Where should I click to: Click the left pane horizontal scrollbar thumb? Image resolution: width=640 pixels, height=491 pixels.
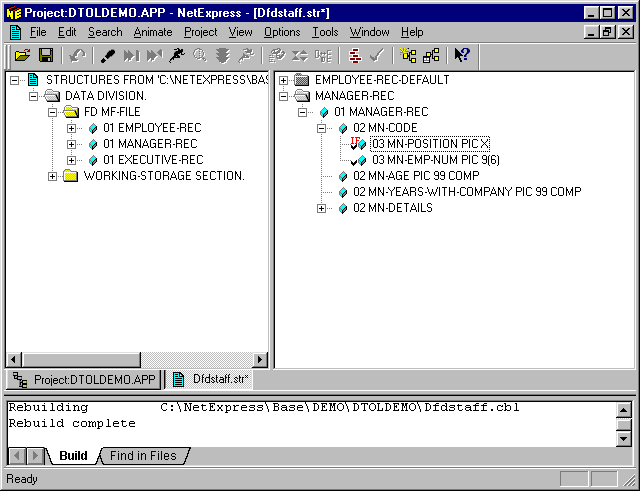81,360
